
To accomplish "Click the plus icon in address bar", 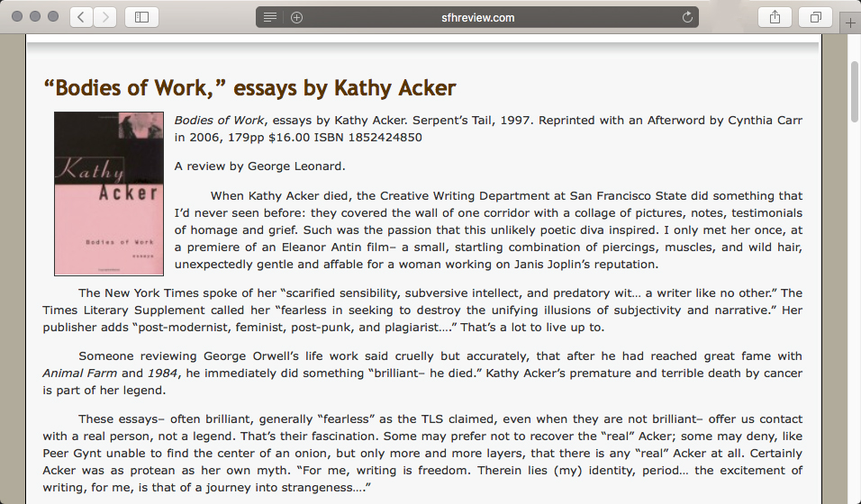I will 296,17.
